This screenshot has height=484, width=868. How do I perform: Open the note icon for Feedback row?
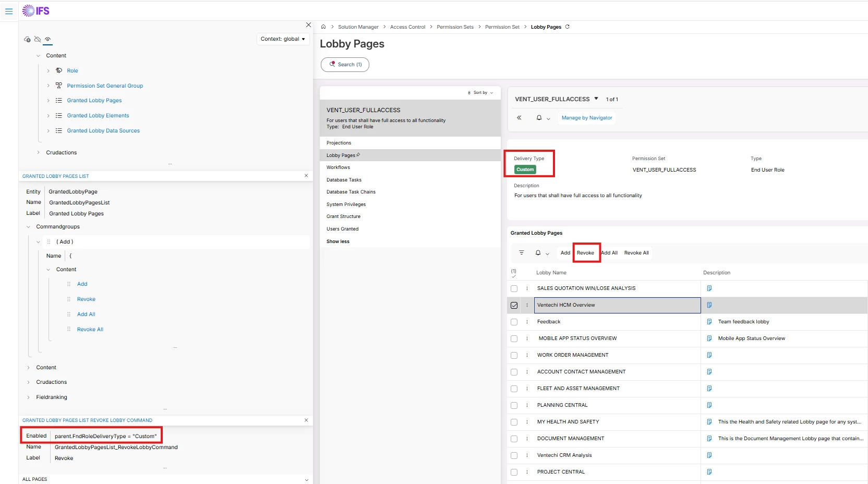(x=709, y=322)
